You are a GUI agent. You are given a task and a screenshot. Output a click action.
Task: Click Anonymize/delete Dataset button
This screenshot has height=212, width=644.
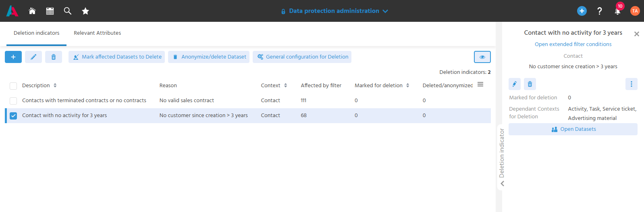(209, 57)
